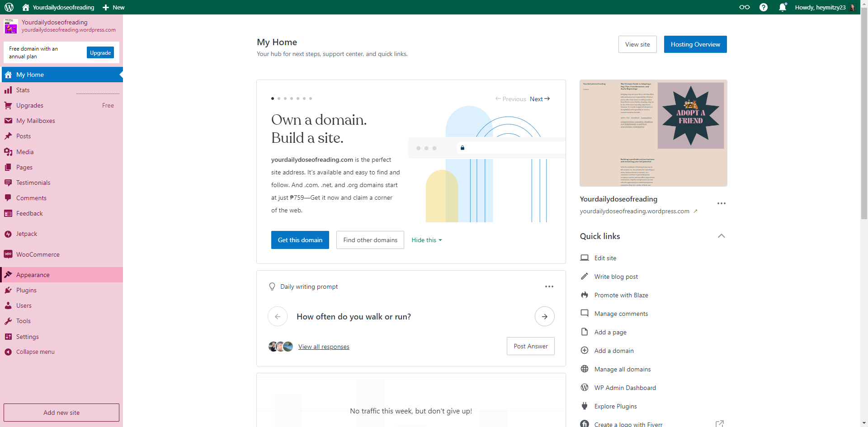Viewport: 868px width, 427px height.
Task: Open the Daily writing prompt three-dot menu
Action: click(549, 286)
